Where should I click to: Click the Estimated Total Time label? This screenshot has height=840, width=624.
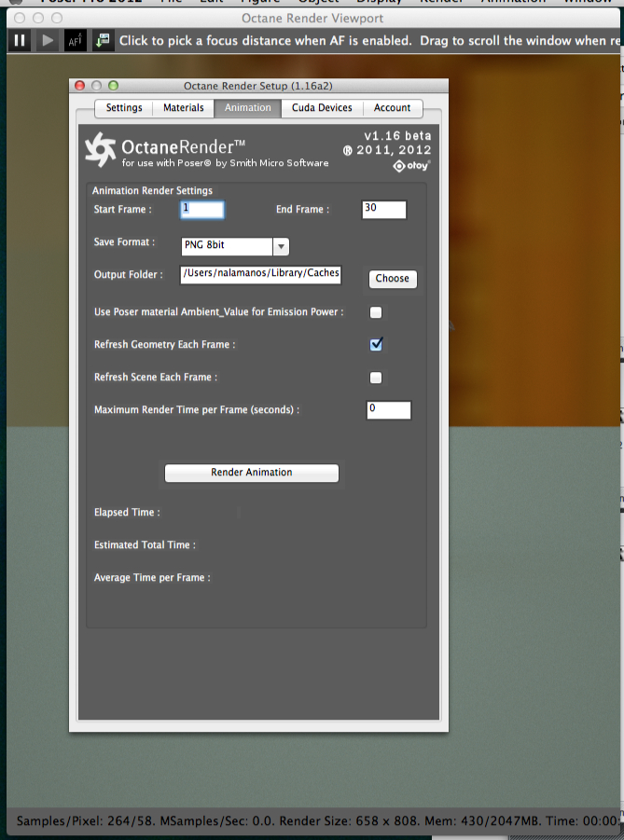(x=145, y=544)
